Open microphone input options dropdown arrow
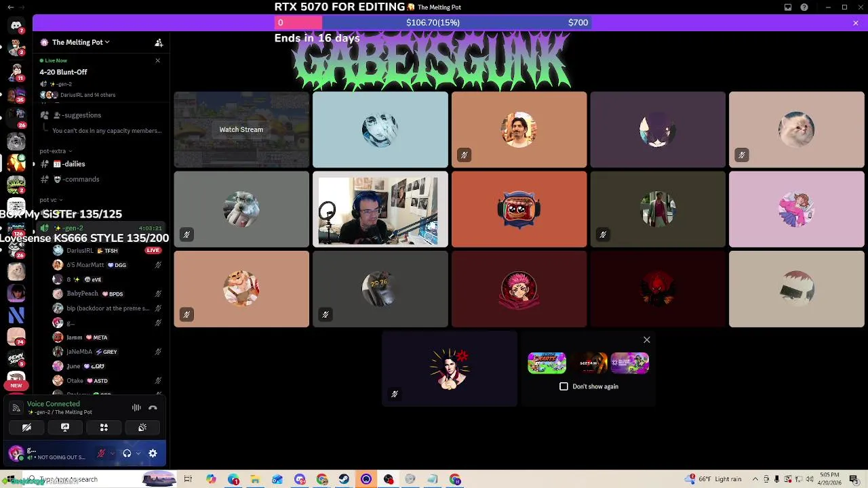The height and width of the screenshot is (488, 868). point(113,453)
